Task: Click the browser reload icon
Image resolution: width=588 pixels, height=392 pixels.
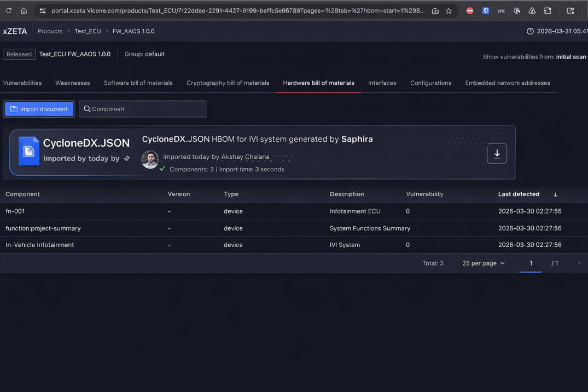Action: point(9,10)
